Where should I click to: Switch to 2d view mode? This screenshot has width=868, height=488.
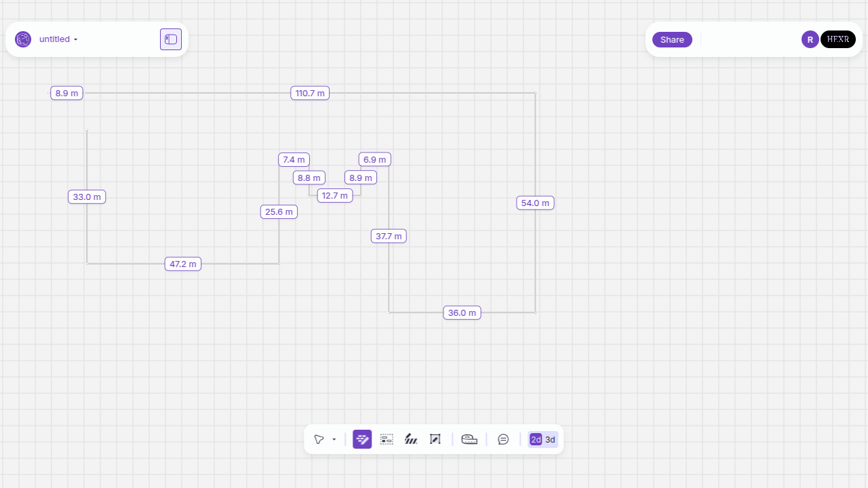536,440
